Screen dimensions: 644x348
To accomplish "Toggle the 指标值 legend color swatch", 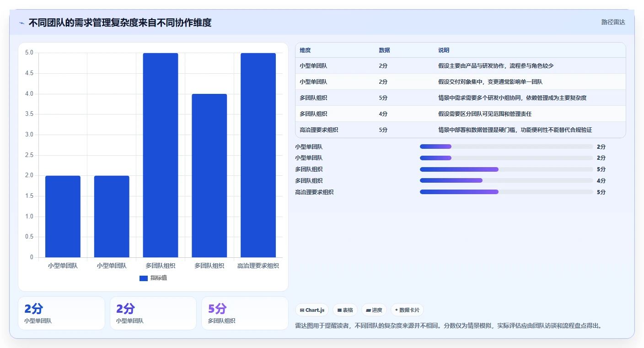I will click(x=143, y=278).
